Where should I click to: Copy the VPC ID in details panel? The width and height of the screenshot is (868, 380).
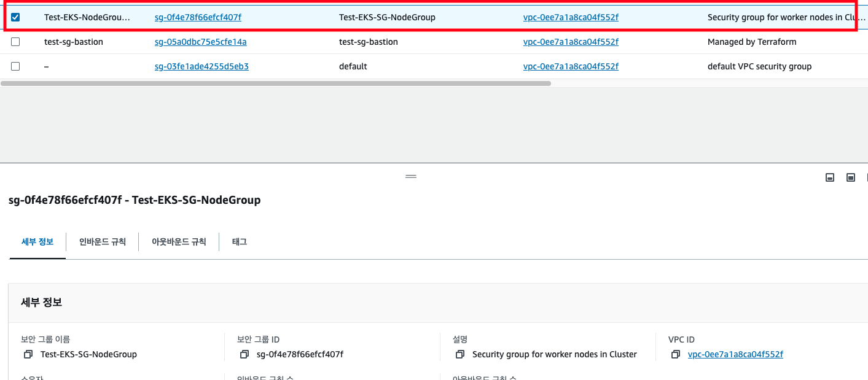pyautogui.click(x=676, y=354)
